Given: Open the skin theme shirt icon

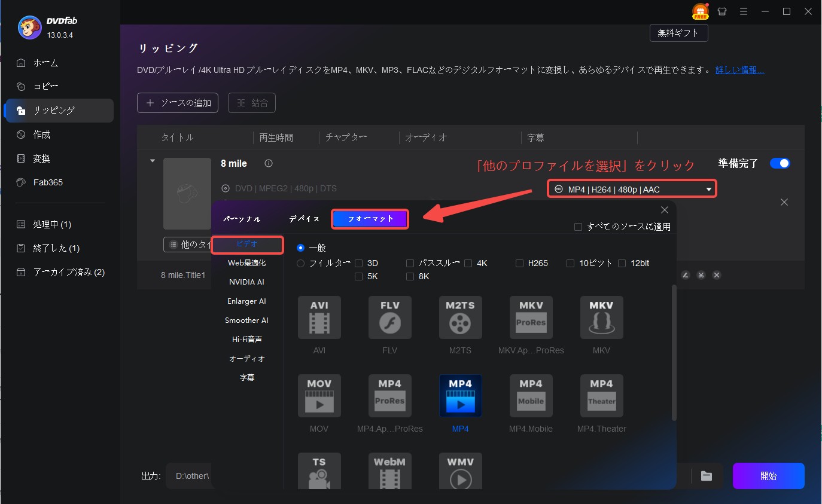Looking at the screenshot, I should click(722, 11).
